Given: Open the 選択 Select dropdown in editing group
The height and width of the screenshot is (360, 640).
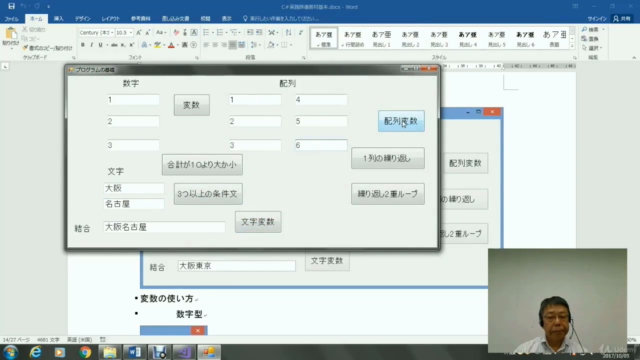Looking at the screenshot, I should coord(592,48).
